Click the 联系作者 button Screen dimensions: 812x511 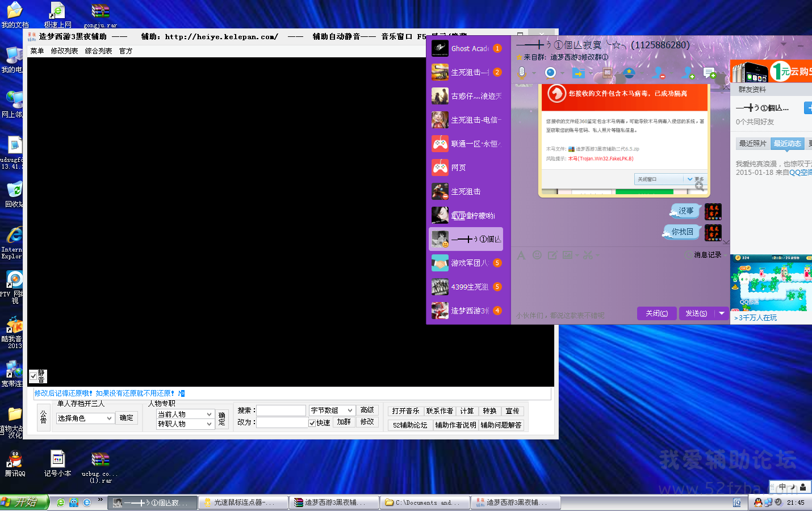[440, 411]
